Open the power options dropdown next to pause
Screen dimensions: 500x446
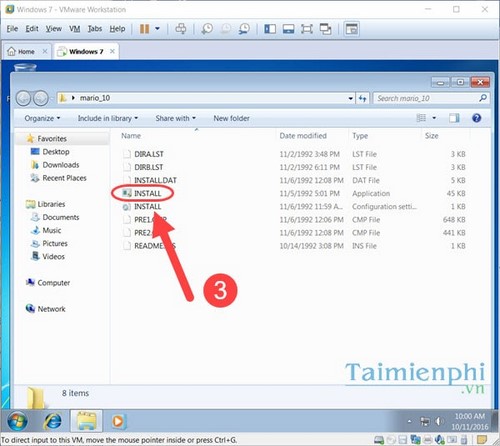tap(157, 29)
